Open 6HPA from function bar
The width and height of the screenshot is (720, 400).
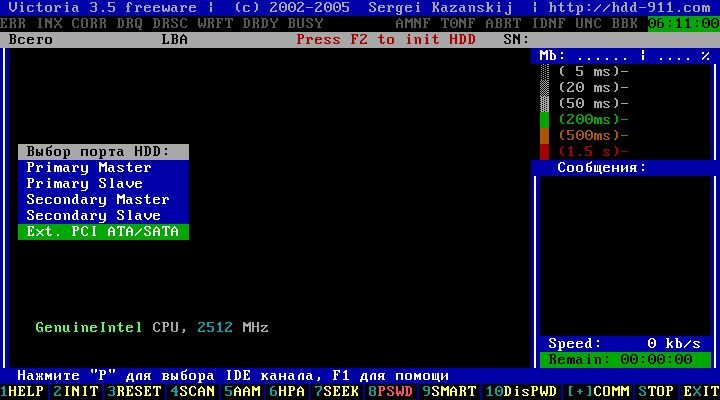[x=287, y=392]
